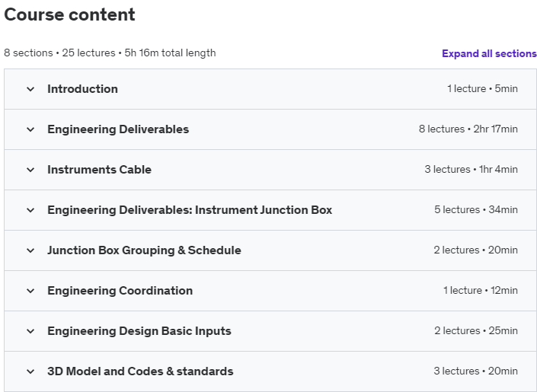Click the '1 lecture • 5min' text
Viewport: 537px width, 392px height.
[482, 89]
